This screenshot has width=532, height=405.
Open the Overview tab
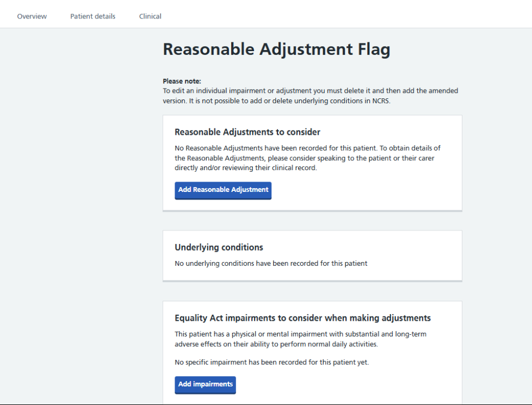coord(32,16)
